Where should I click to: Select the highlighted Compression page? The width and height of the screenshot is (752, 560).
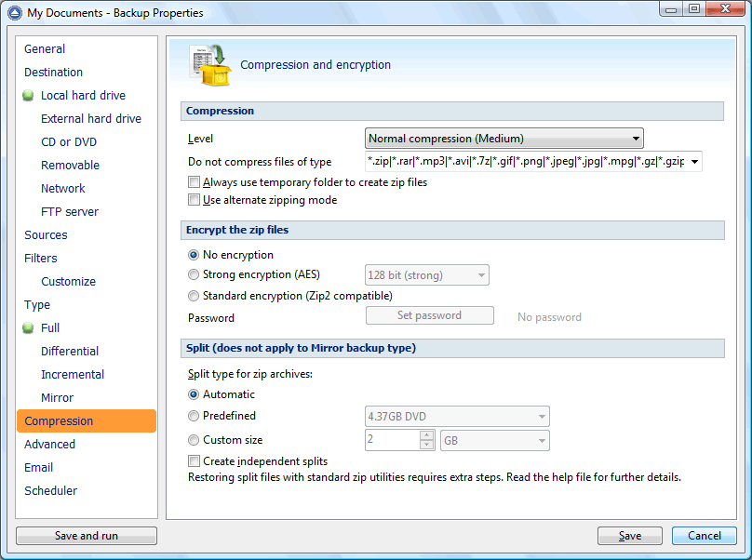[x=87, y=421]
